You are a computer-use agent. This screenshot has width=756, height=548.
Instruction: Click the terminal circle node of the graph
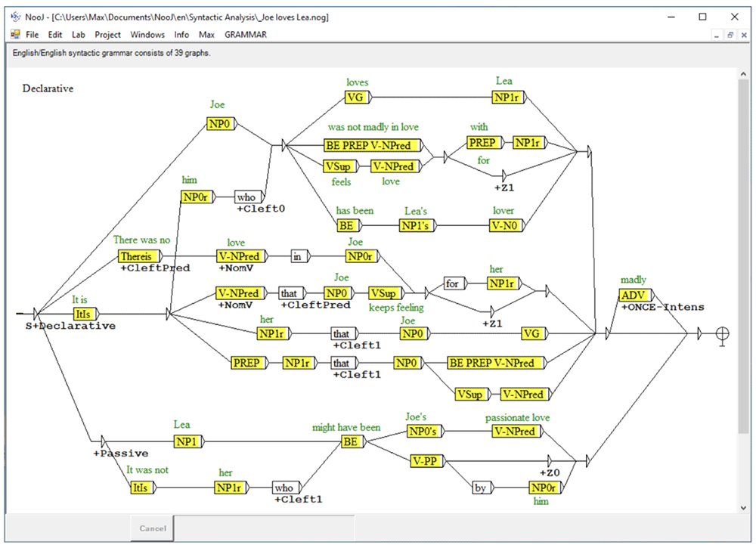[722, 333]
